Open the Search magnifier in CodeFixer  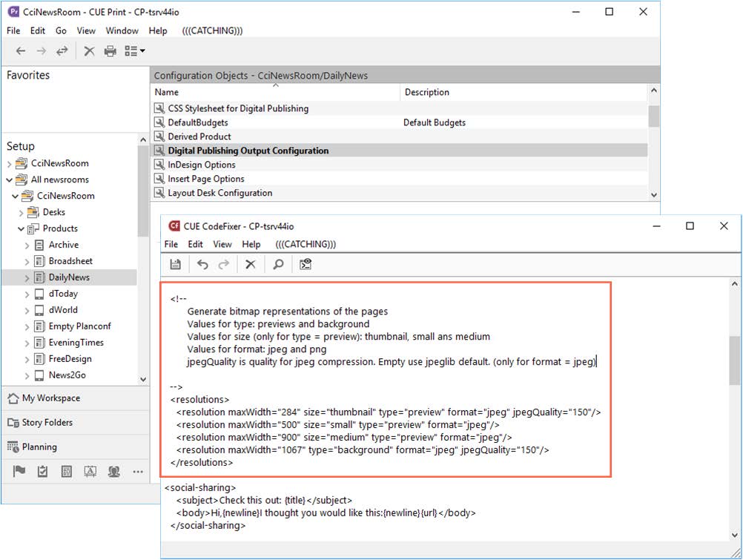[x=278, y=264]
